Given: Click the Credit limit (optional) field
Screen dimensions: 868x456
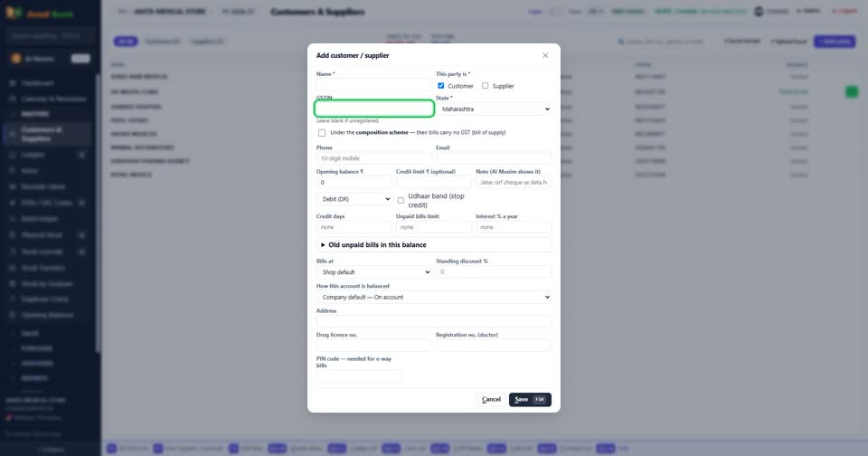Looking at the screenshot, I should point(433,182).
